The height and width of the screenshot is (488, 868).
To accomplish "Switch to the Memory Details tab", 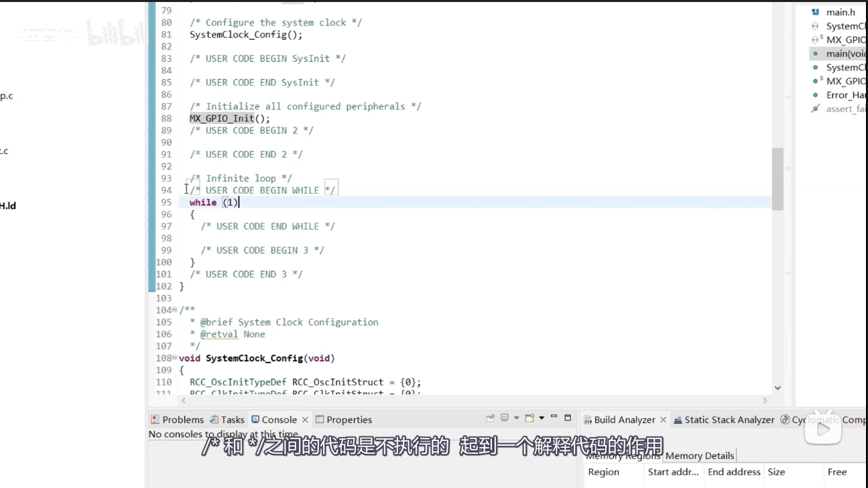I will pyautogui.click(x=700, y=456).
